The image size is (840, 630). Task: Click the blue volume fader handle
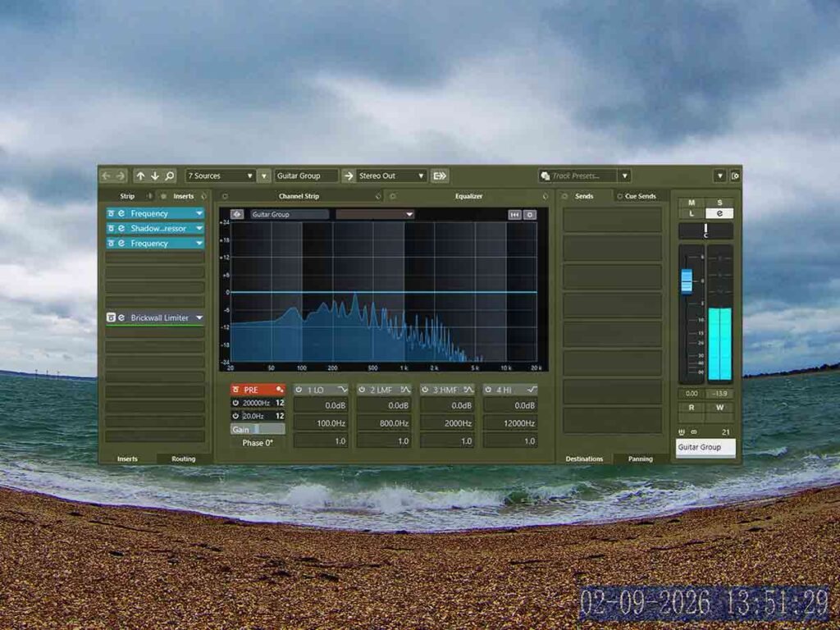(687, 281)
